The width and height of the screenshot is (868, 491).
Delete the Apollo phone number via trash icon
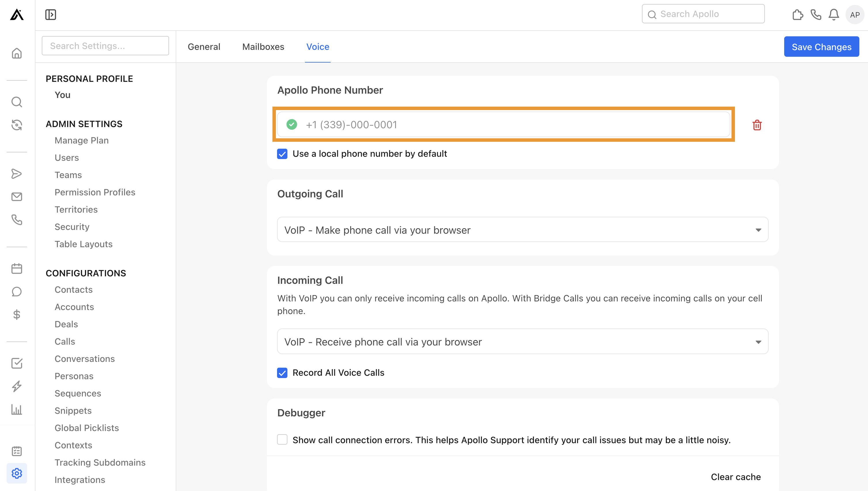point(757,125)
